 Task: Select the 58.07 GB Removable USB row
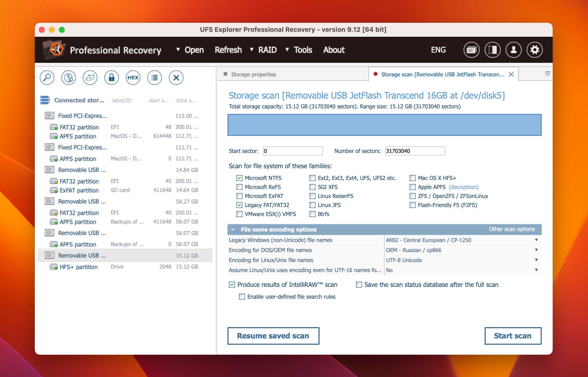coord(125,233)
